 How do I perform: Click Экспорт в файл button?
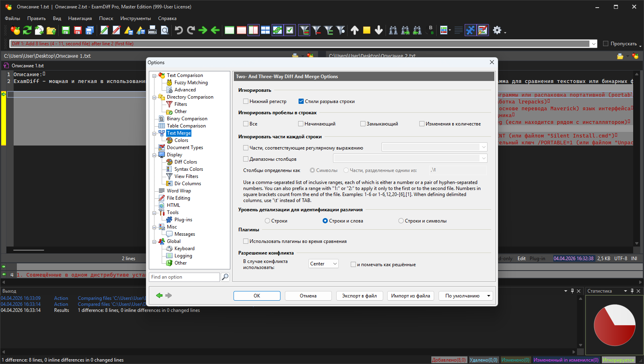pyautogui.click(x=359, y=296)
